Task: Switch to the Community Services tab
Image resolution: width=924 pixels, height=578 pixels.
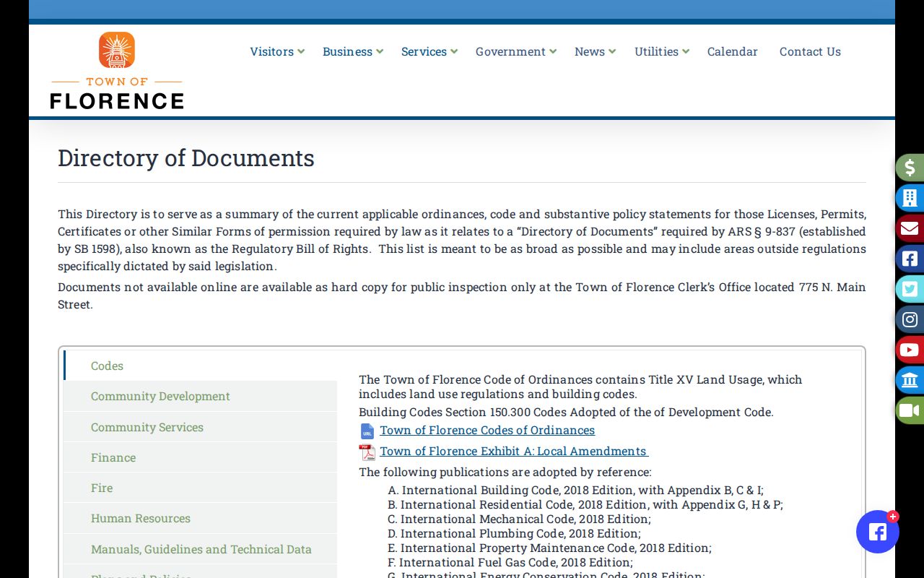Action: [x=201, y=427]
